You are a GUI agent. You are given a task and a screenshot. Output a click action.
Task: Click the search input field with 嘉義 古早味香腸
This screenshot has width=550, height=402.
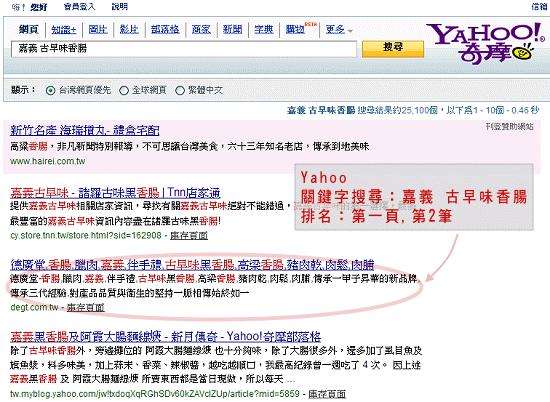point(184,49)
